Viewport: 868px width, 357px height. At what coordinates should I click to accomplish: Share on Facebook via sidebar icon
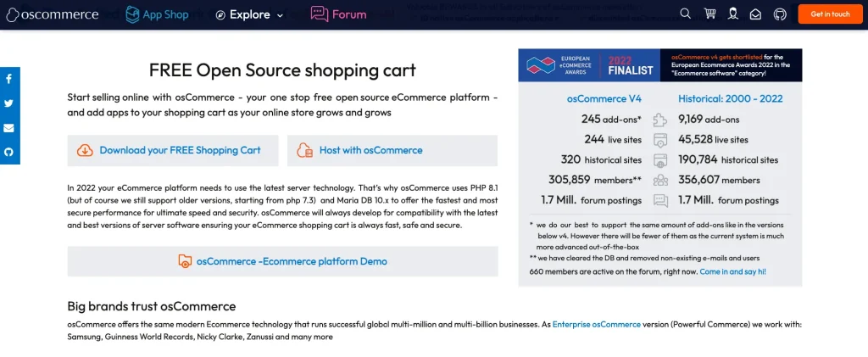click(x=8, y=79)
